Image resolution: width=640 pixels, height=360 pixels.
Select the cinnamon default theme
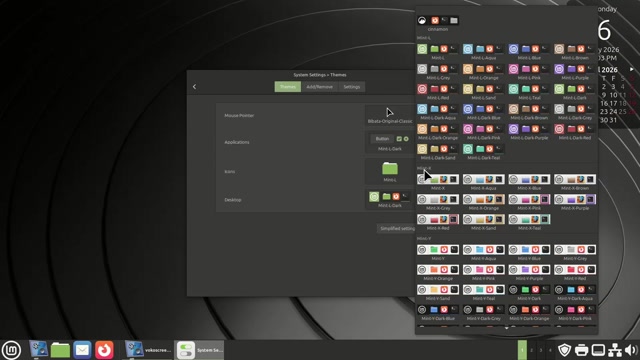pos(438,23)
